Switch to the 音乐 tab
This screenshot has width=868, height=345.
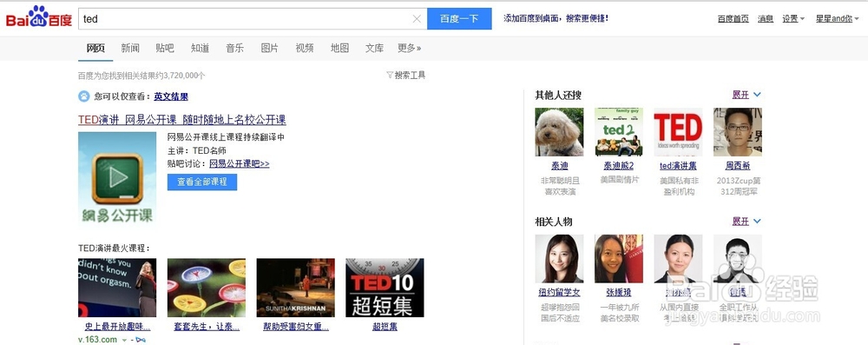[234, 49]
